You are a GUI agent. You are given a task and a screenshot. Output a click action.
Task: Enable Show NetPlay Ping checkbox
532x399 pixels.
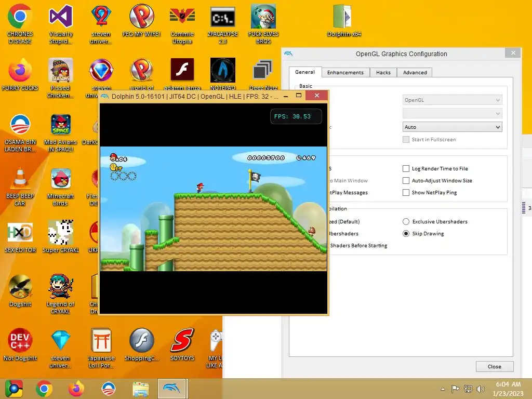pos(406,192)
